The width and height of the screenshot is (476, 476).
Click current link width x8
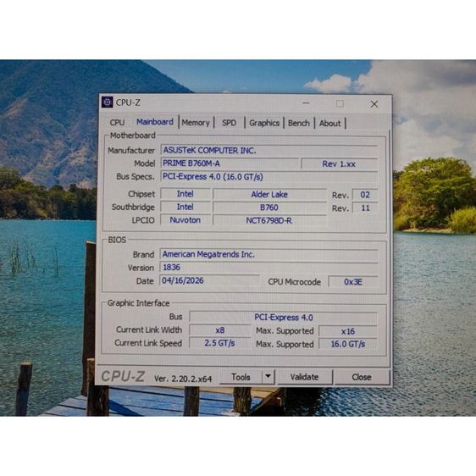click(219, 330)
